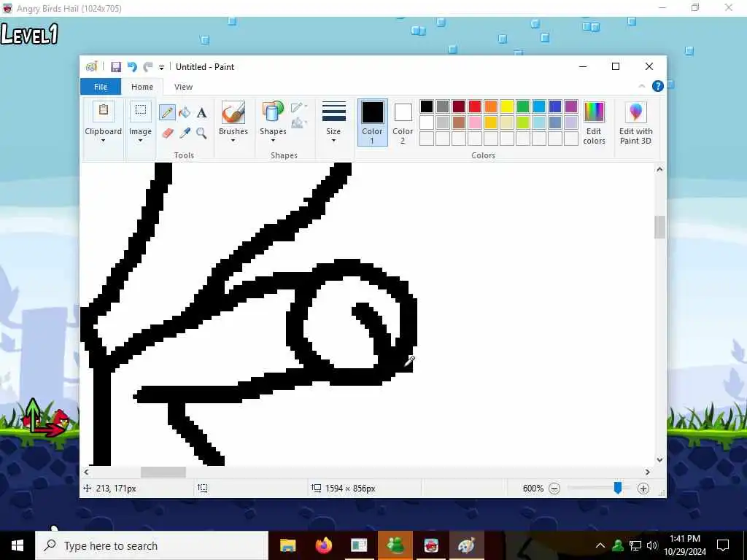Select the Magnifier tool

(201, 133)
